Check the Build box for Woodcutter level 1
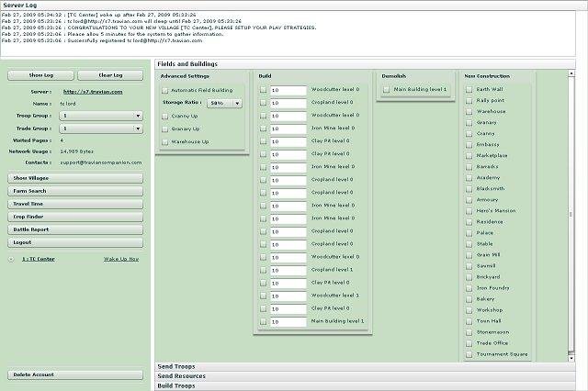The height and width of the screenshot is (391, 588). [x=264, y=296]
